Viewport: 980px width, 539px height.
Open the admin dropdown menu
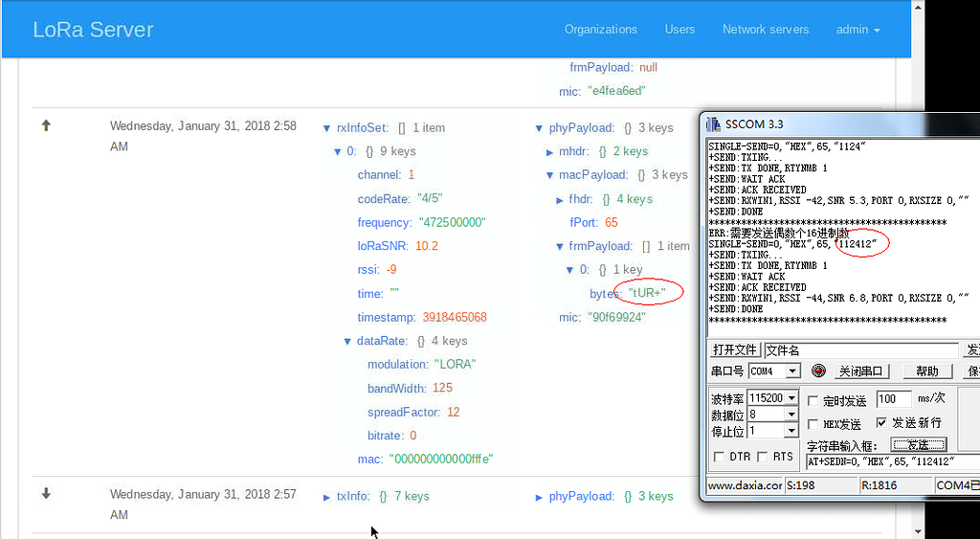point(857,30)
